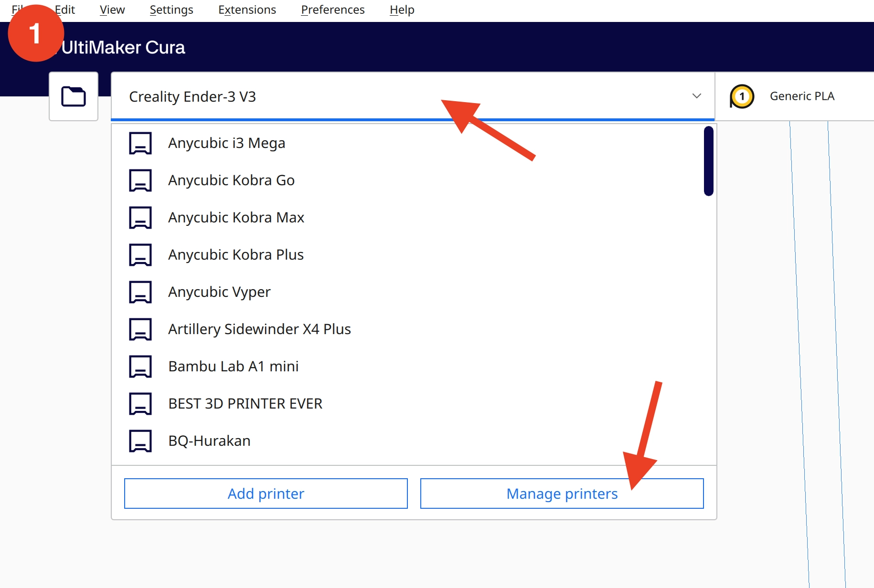
Task: Click the extruder 1 material spool icon
Action: click(742, 96)
